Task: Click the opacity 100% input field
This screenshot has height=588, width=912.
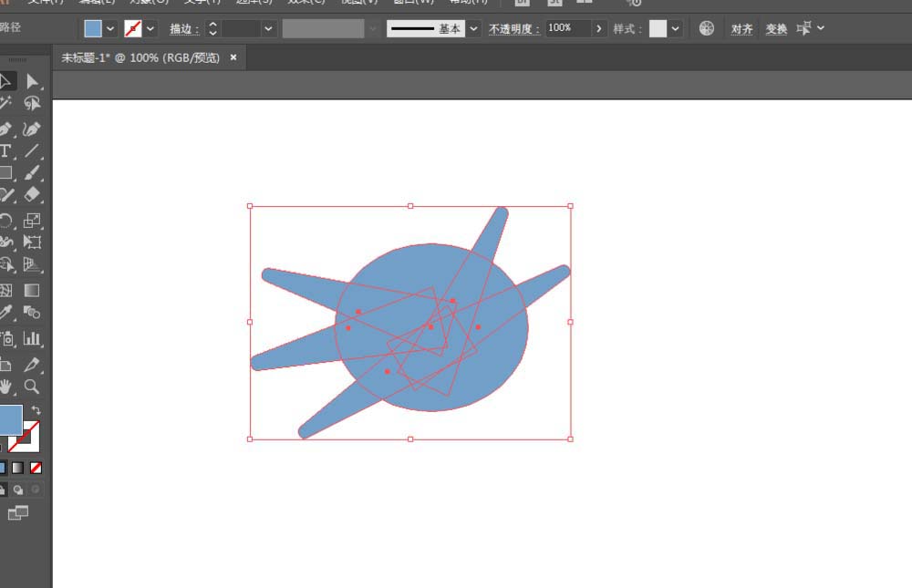Action: [568, 28]
